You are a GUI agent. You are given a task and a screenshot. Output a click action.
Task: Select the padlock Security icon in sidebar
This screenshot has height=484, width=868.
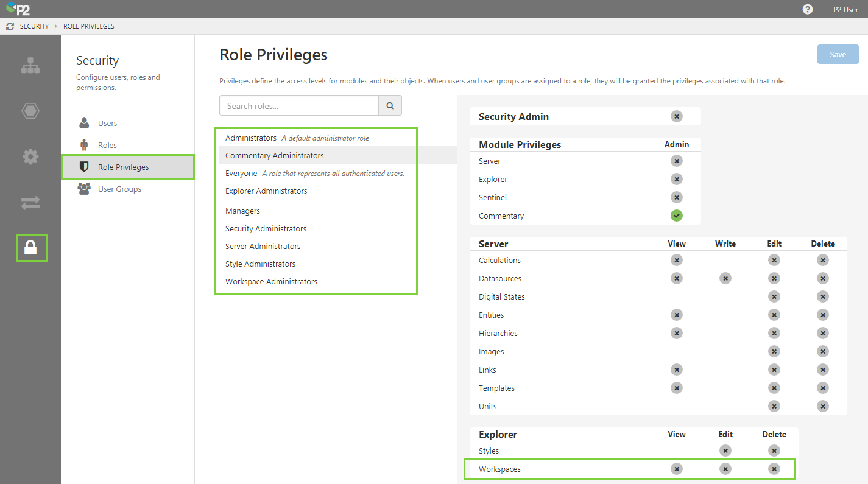(31, 247)
